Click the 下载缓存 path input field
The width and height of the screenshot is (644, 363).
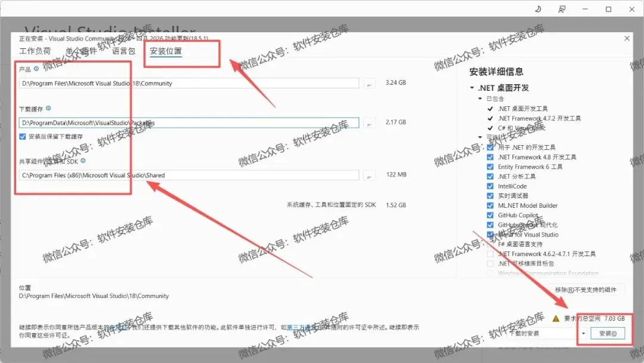(189, 123)
